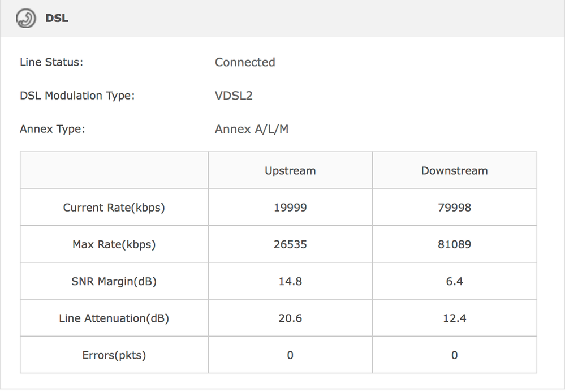Click the Downstream column header
The image size is (565, 392).
click(454, 171)
